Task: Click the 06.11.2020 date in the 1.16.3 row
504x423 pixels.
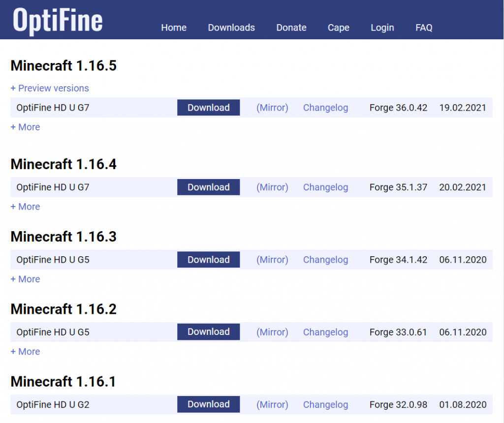Action: point(463,260)
